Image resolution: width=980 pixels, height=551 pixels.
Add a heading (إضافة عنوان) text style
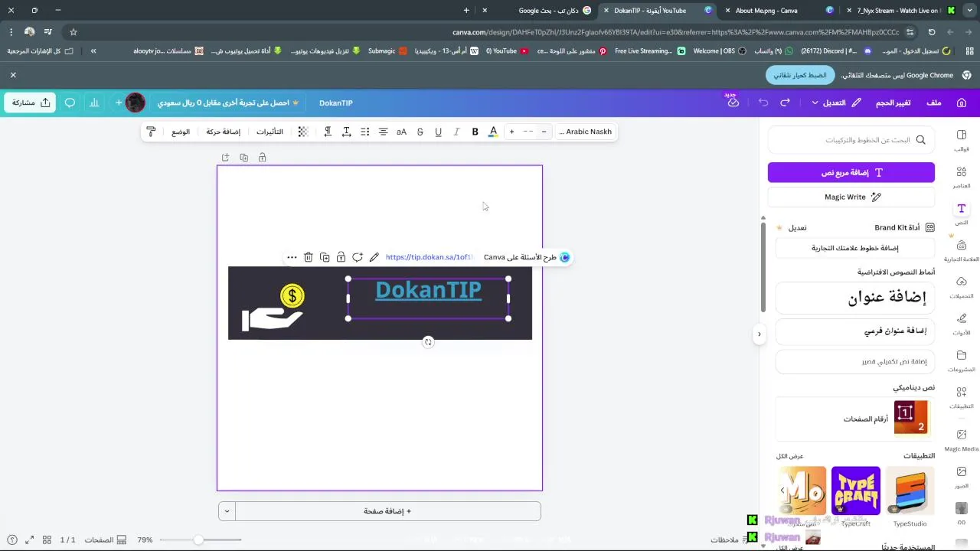pyautogui.click(x=855, y=298)
